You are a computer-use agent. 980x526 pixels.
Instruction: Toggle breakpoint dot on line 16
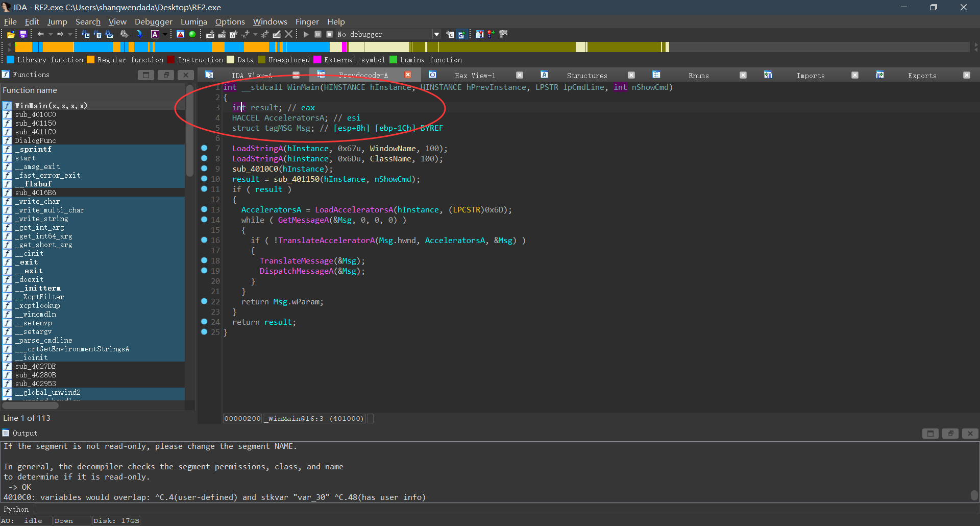coord(204,240)
